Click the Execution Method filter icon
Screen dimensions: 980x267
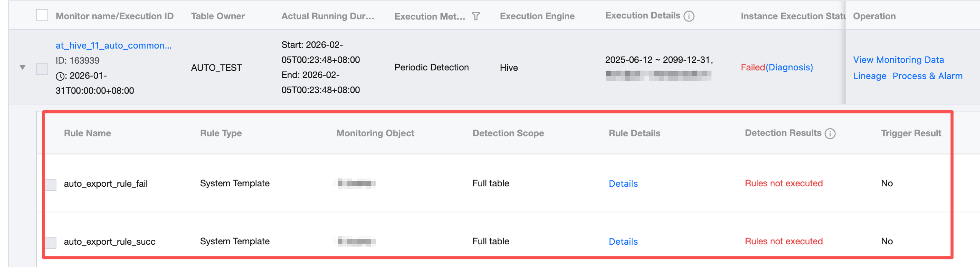click(476, 16)
